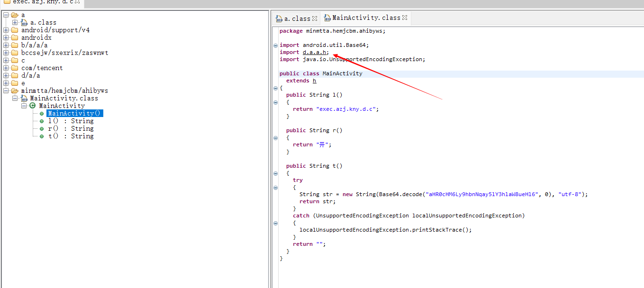Expand the package e tree node
The image size is (644, 288).
[6, 83]
